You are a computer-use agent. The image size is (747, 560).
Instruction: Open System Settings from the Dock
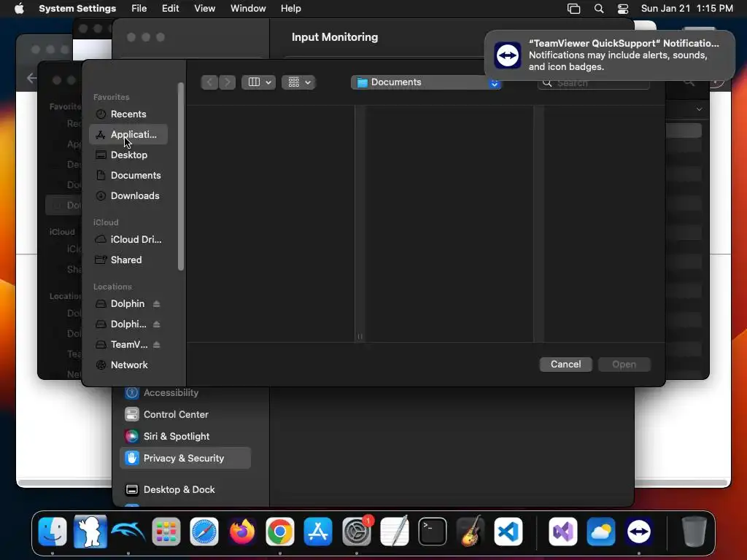(x=356, y=532)
